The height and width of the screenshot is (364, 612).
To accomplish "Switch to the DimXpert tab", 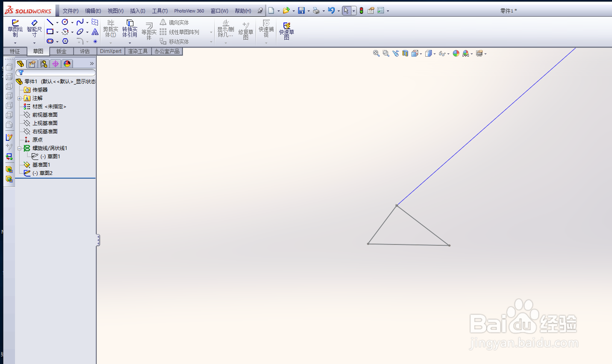I will [x=111, y=51].
